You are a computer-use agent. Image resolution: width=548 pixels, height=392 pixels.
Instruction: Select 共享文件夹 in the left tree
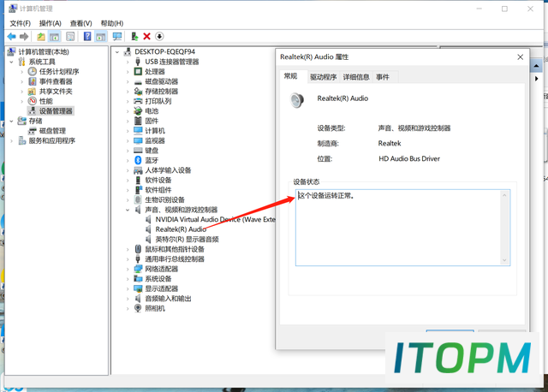click(56, 92)
